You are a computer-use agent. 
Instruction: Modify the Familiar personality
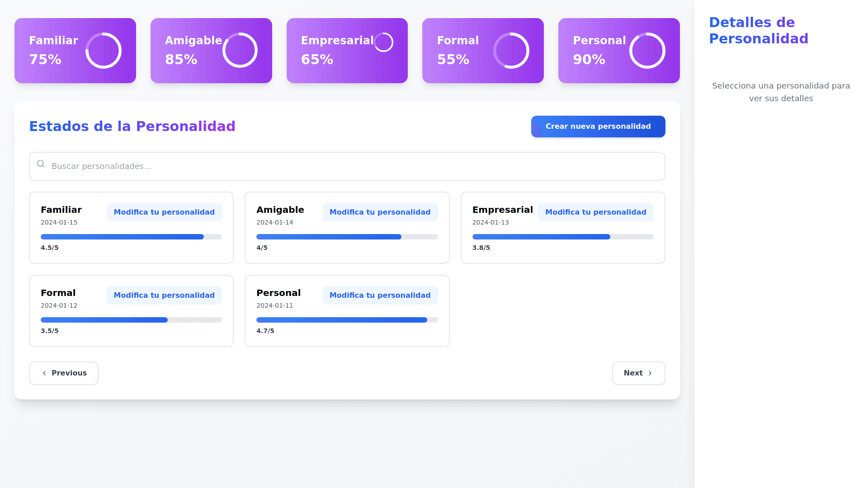pos(164,212)
